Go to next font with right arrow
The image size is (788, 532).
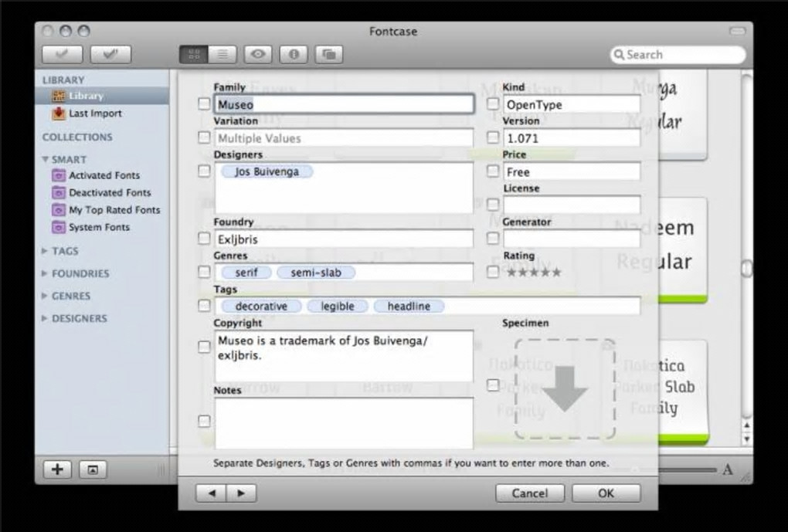coord(241,493)
